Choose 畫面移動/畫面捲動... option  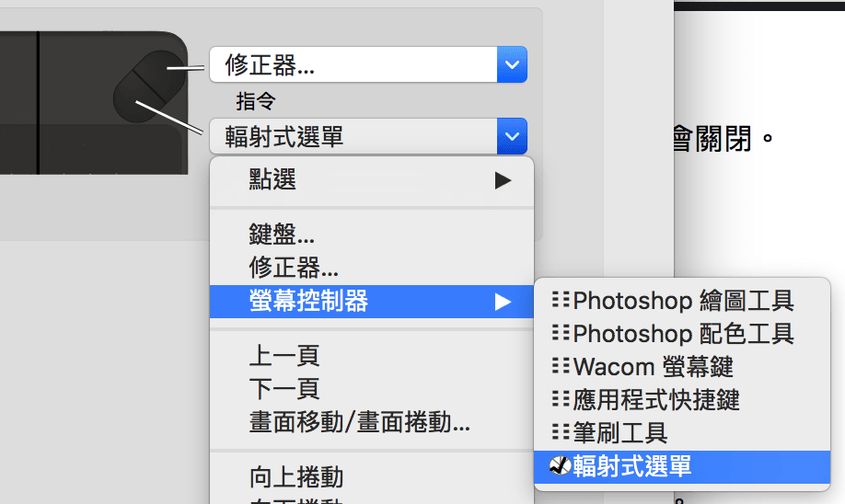click(372, 422)
